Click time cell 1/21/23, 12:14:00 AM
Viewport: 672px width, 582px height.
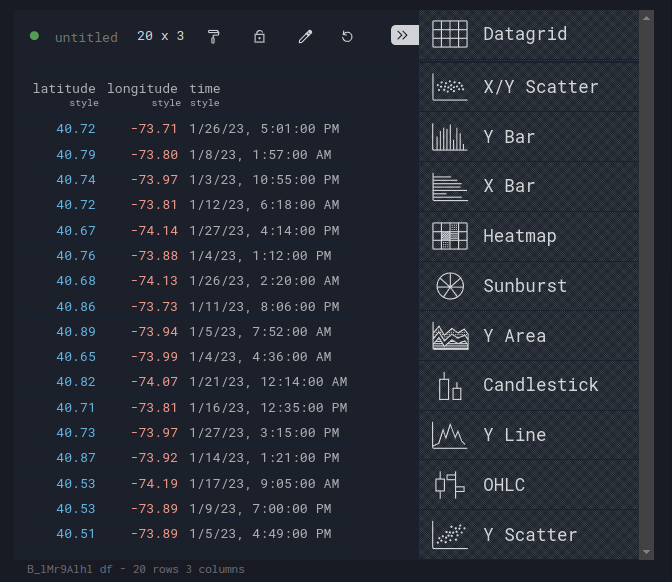tap(268, 381)
